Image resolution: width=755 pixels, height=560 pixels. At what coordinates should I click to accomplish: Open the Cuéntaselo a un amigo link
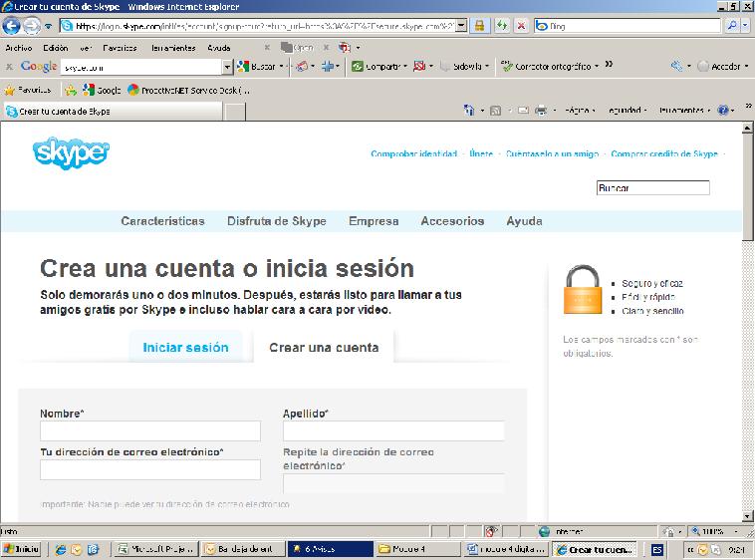coord(552,153)
